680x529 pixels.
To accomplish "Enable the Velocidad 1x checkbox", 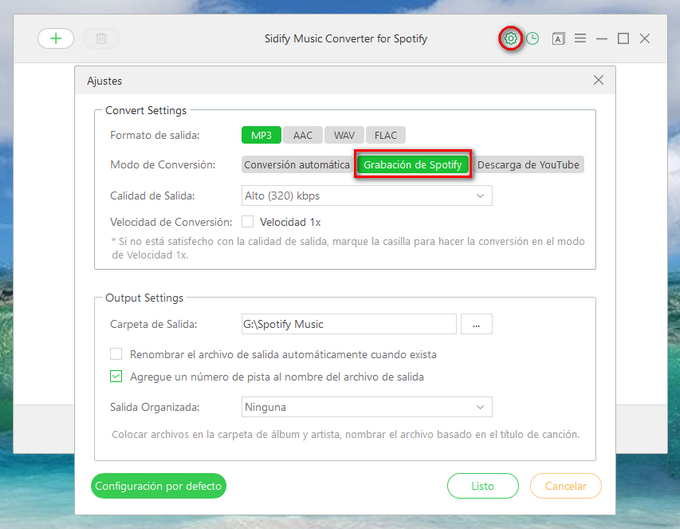I will click(248, 222).
